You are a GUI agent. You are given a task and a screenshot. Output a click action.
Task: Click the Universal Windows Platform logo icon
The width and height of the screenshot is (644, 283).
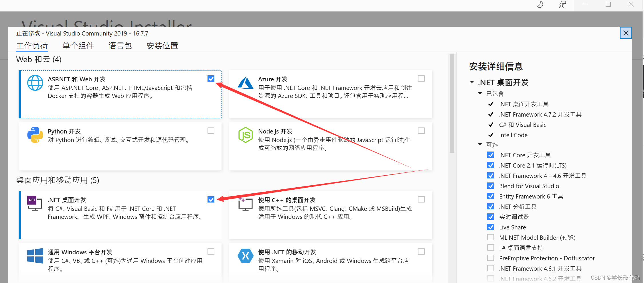35,256
